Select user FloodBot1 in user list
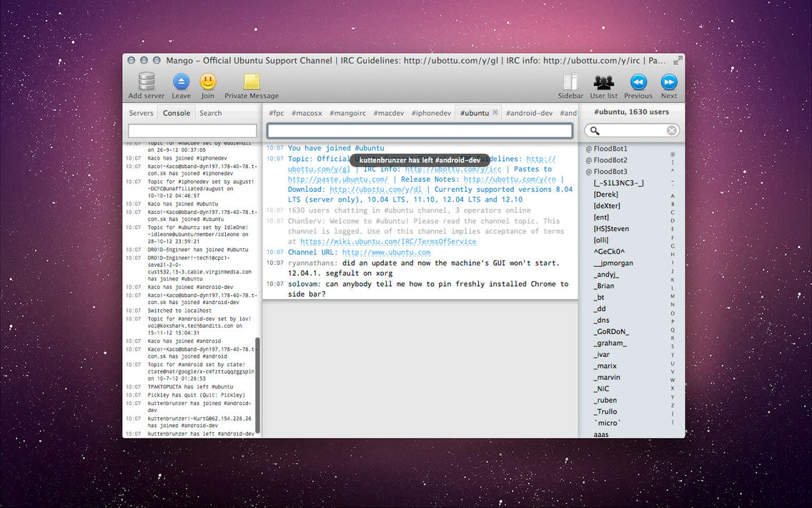The image size is (812, 508). 610,149
